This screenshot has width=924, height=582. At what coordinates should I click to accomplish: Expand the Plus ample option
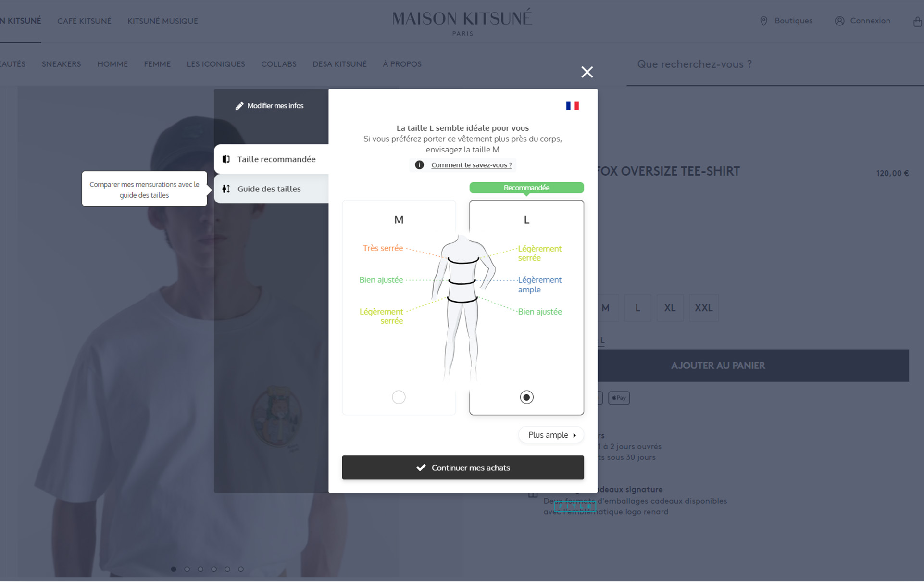[x=551, y=435]
